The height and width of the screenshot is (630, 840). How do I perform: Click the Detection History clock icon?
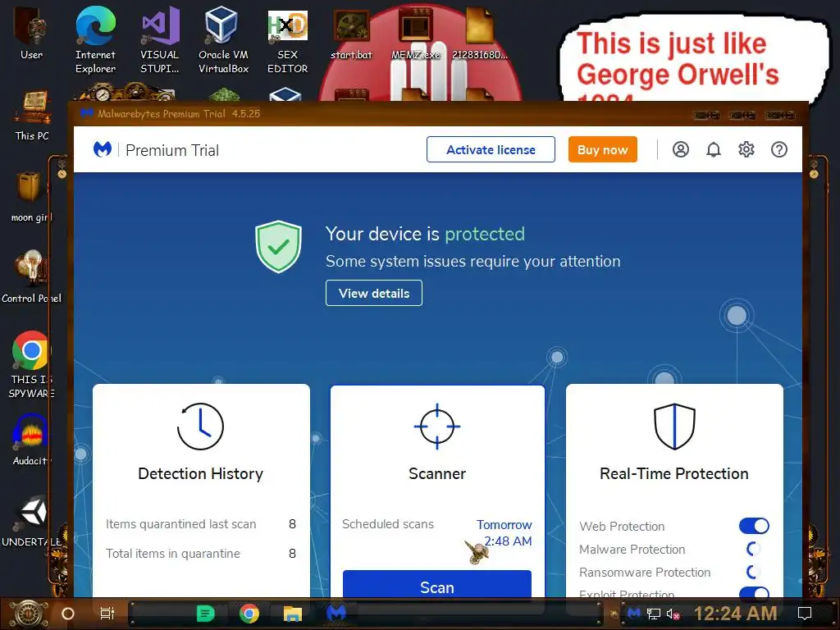[200, 427]
